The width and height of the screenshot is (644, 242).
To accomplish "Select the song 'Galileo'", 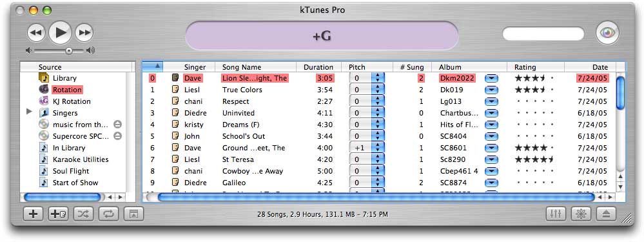I will coord(234,183).
